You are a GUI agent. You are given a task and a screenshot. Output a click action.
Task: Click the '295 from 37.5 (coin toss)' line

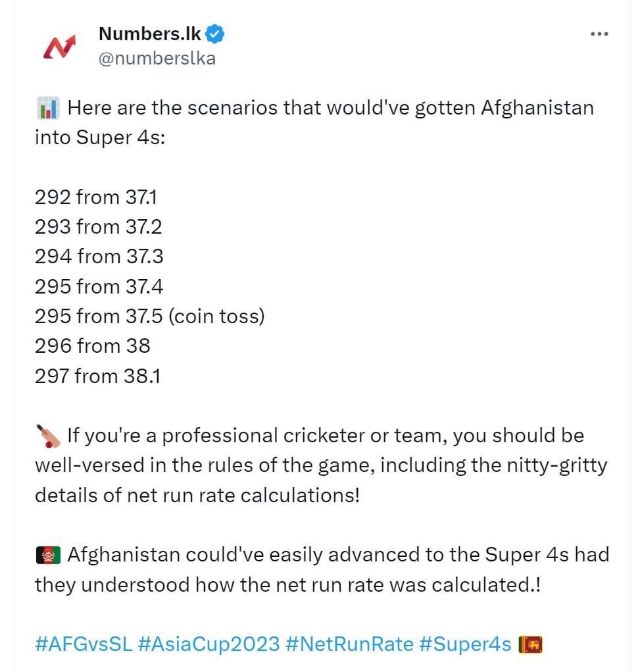(150, 317)
